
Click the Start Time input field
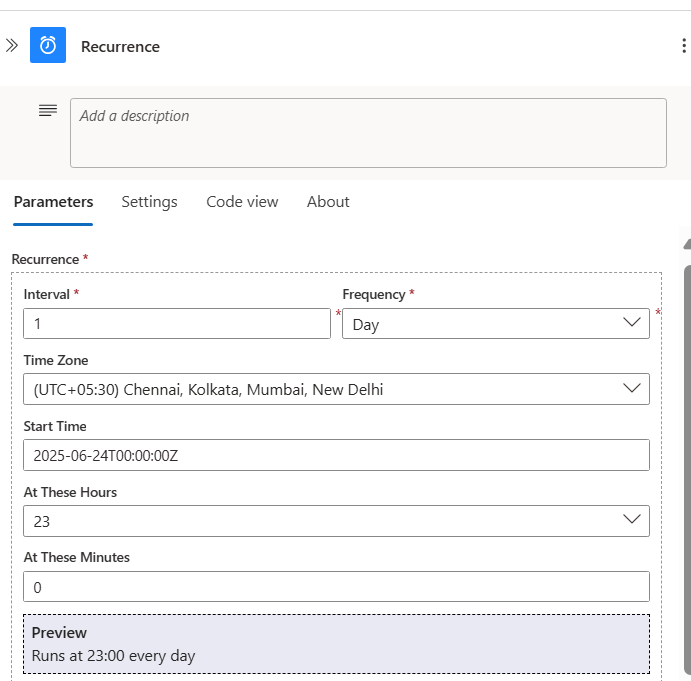point(336,455)
